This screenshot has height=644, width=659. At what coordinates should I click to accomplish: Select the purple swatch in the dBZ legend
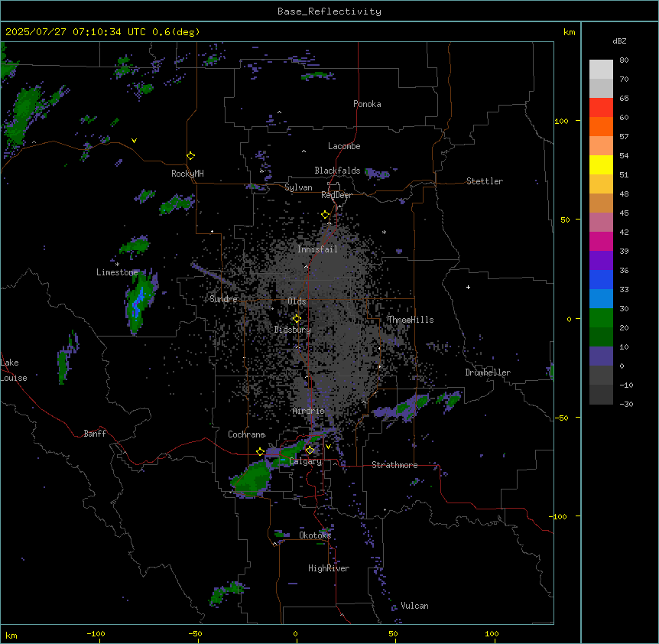(601, 261)
